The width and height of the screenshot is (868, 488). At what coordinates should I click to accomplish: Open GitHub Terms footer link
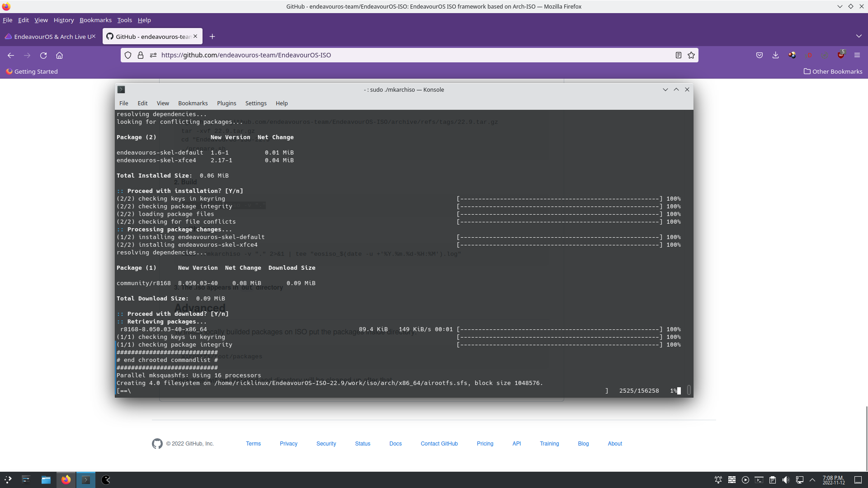(253, 444)
